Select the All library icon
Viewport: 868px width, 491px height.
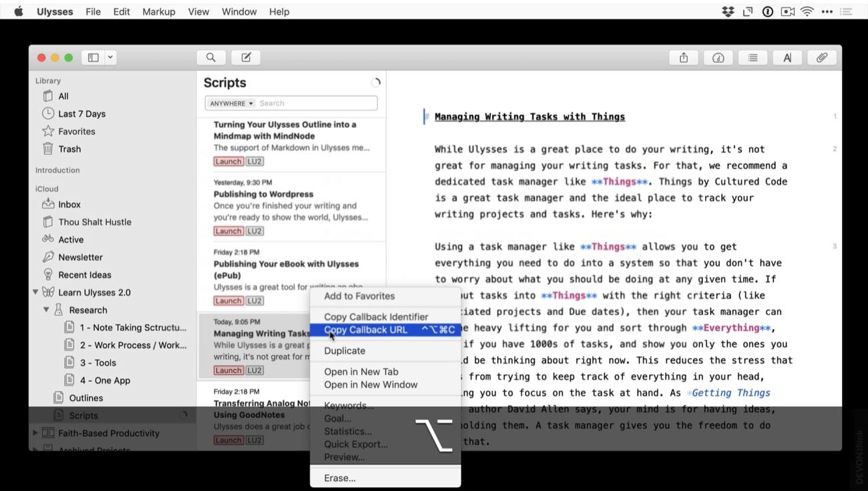[x=48, y=96]
